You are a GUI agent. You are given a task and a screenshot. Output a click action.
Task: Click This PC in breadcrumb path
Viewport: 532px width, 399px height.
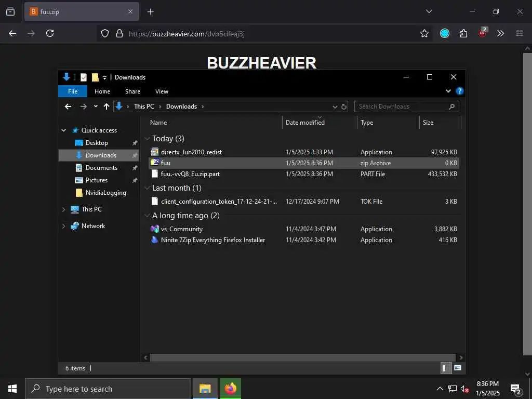click(144, 106)
